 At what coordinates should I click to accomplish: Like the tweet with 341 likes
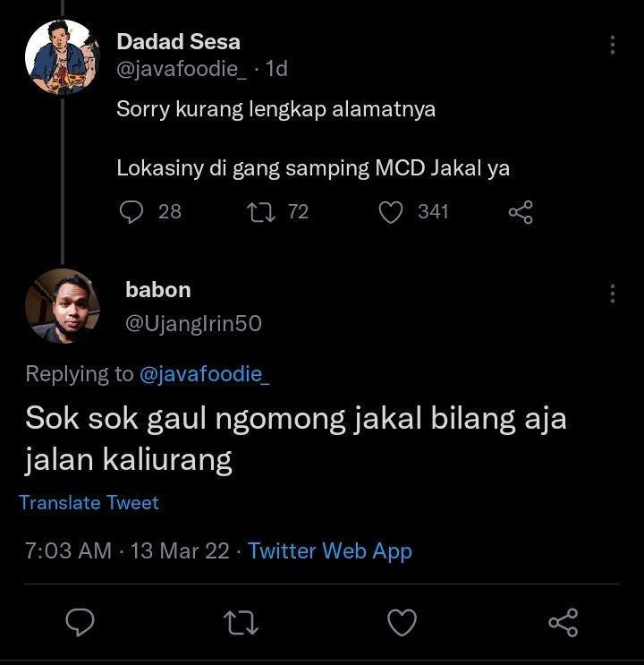tap(391, 212)
